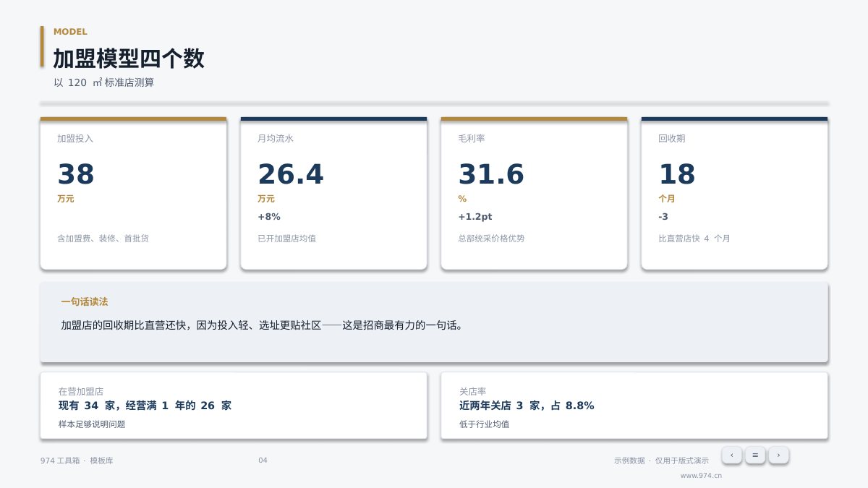Click 比直营店快 4 个月 note
Screen dimensions: 868x488
pyautogui.click(x=694, y=239)
